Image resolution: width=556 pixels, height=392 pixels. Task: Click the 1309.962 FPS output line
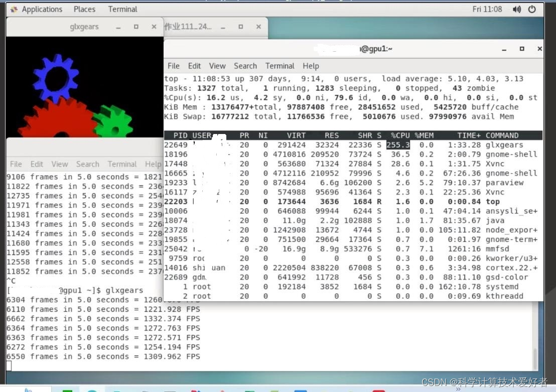click(x=103, y=356)
